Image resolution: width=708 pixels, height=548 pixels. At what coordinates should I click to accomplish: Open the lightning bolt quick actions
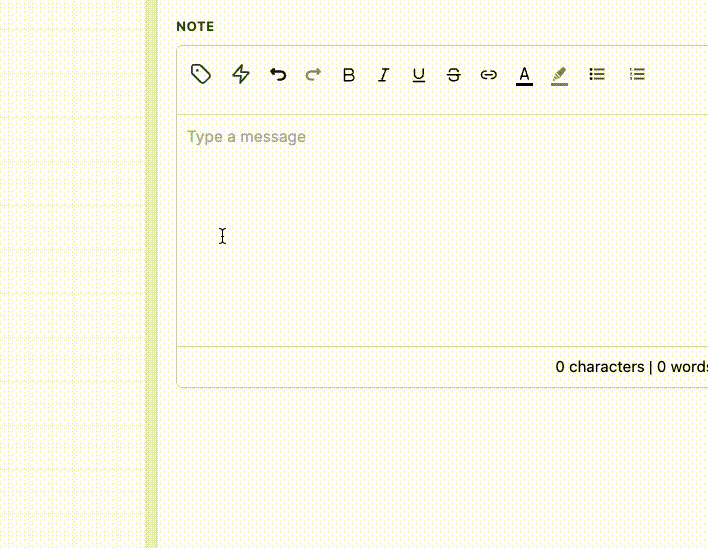pos(241,74)
